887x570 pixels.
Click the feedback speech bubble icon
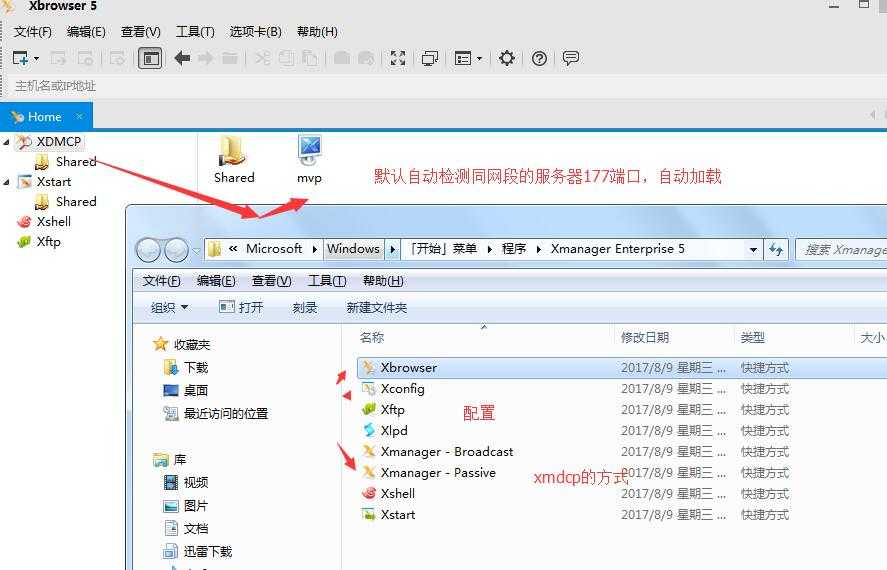[571, 58]
